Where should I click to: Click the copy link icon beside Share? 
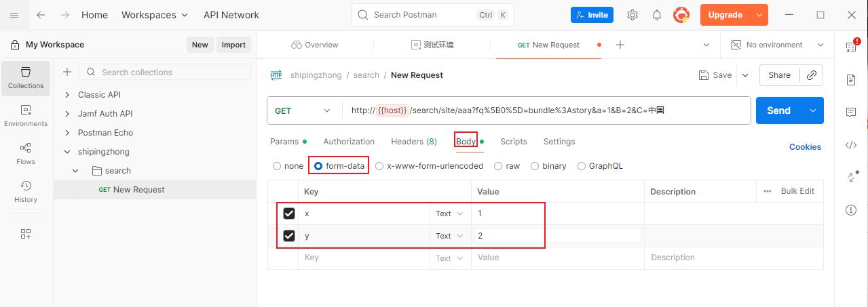coord(811,75)
